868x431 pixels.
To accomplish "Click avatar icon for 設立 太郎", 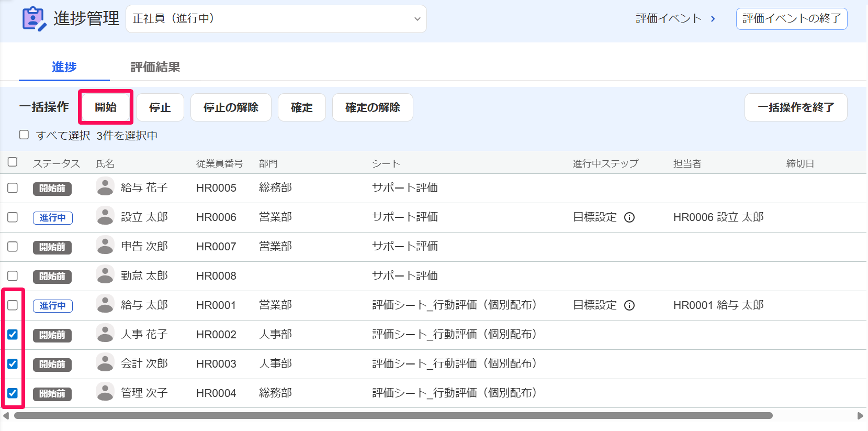I will 105,216.
